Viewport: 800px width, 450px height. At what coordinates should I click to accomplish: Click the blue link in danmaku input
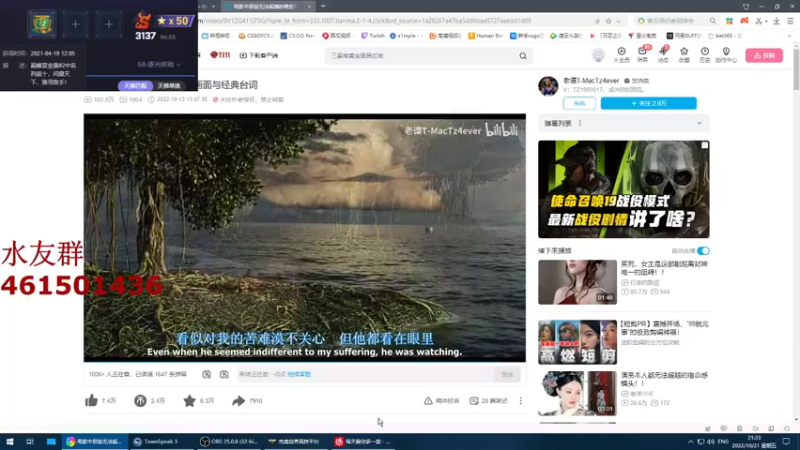pyautogui.click(x=299, y=374)
